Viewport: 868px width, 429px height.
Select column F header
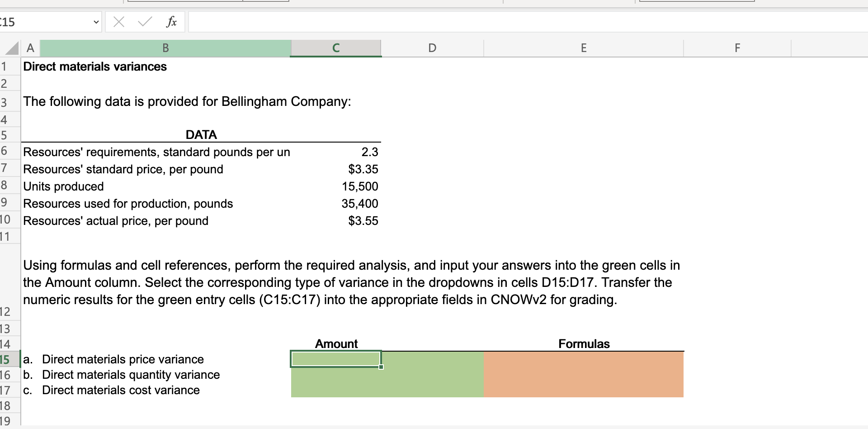pos(737,48)
